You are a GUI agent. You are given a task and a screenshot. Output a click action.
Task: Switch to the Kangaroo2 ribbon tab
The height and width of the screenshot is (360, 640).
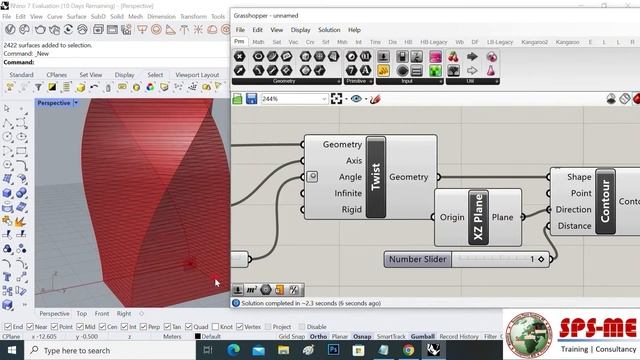pos(534,42)
